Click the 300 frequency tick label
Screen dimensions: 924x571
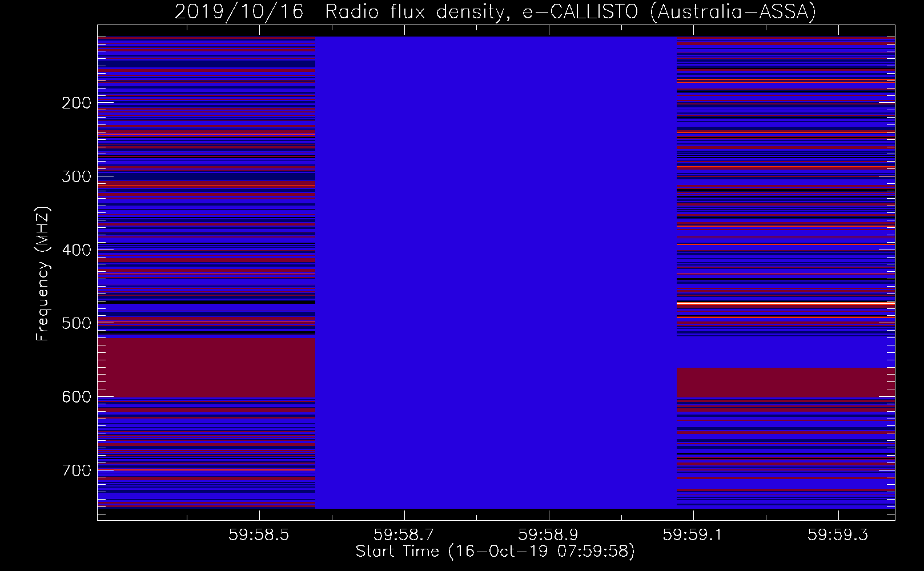pyautogui.click(x=77, y=176)
